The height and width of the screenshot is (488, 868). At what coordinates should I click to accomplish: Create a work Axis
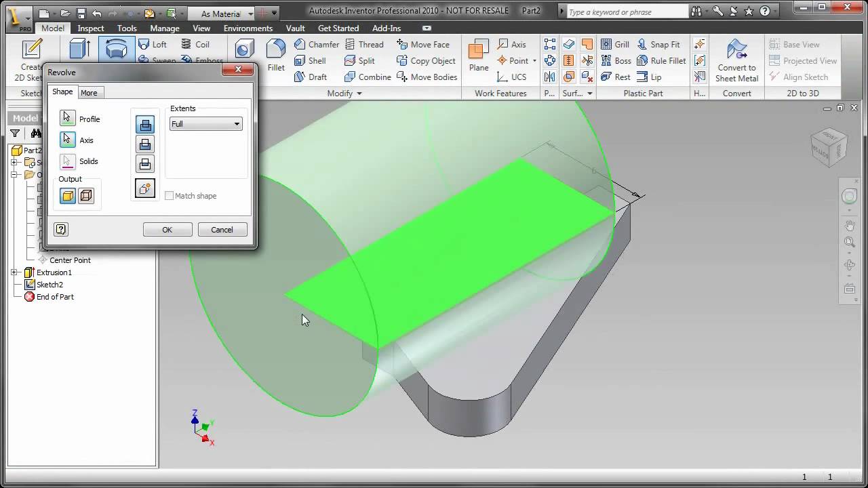pos(511,44)
